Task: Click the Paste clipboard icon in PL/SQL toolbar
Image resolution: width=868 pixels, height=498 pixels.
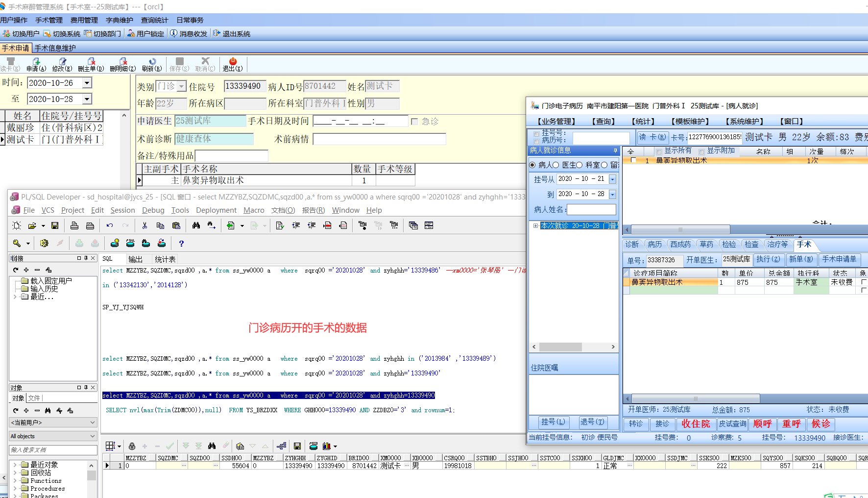Action: click(176, 225)
